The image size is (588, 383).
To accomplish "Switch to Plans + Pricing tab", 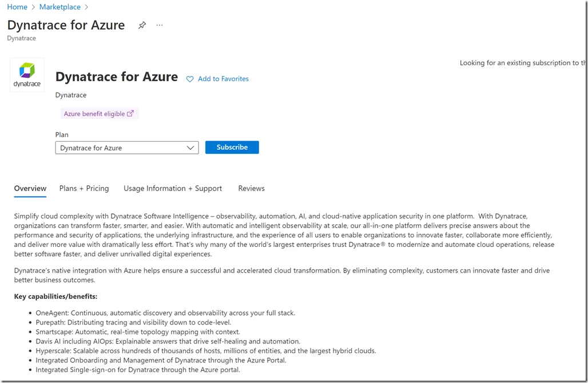I will tap(84, 189).
